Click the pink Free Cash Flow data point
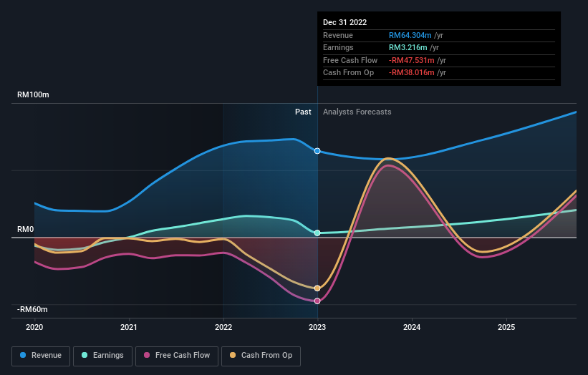Image resolution: width=588 pixels, height=375 pixels. [x=317, y=301]
